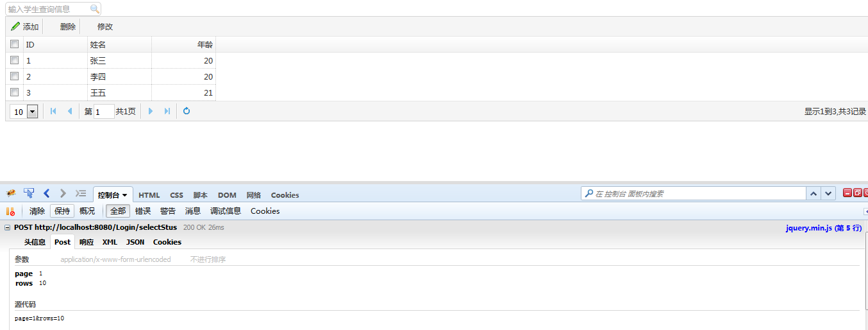Check the row checkbox for 张三
Screen dimensions: 868x330
point(14,60)
